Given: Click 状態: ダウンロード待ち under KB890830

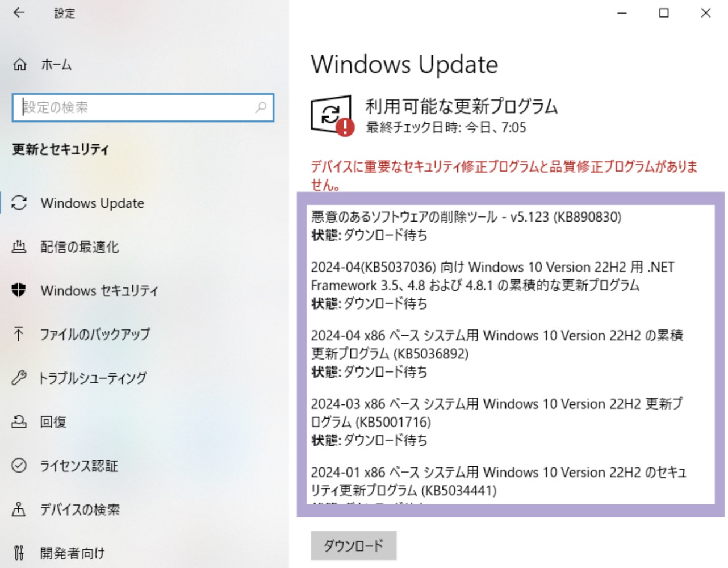Looking at the screenshot, I should 369,235.
